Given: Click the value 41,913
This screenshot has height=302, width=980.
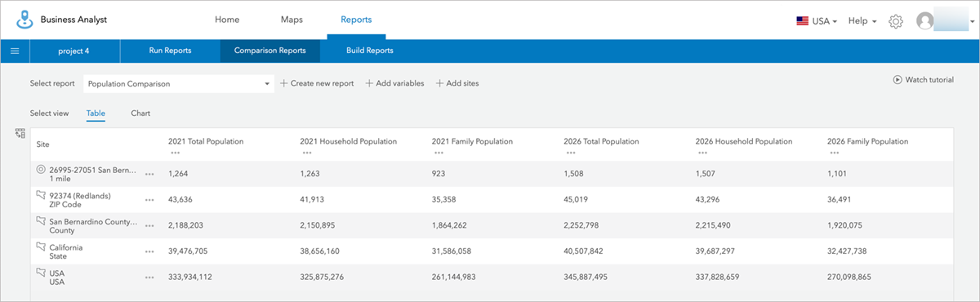Looking at the screenshot, I should point(313,200).
